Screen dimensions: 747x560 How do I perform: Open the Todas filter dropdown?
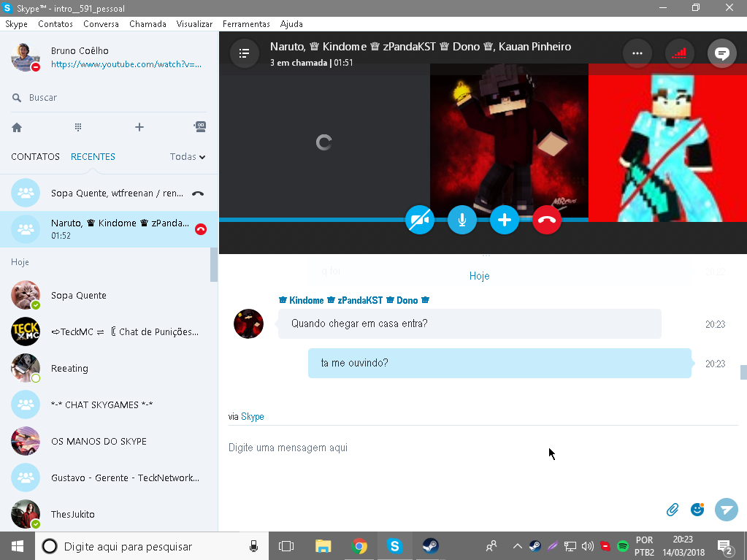(188, 157)
